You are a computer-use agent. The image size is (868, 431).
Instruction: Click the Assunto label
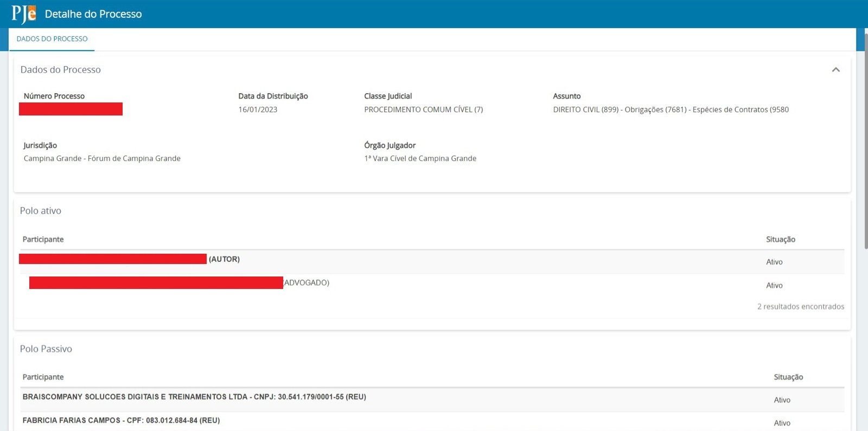click(567, 96)
